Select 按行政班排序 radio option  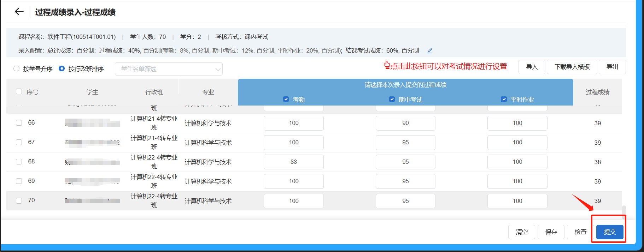pyautogui.click(x=62, y=68)
